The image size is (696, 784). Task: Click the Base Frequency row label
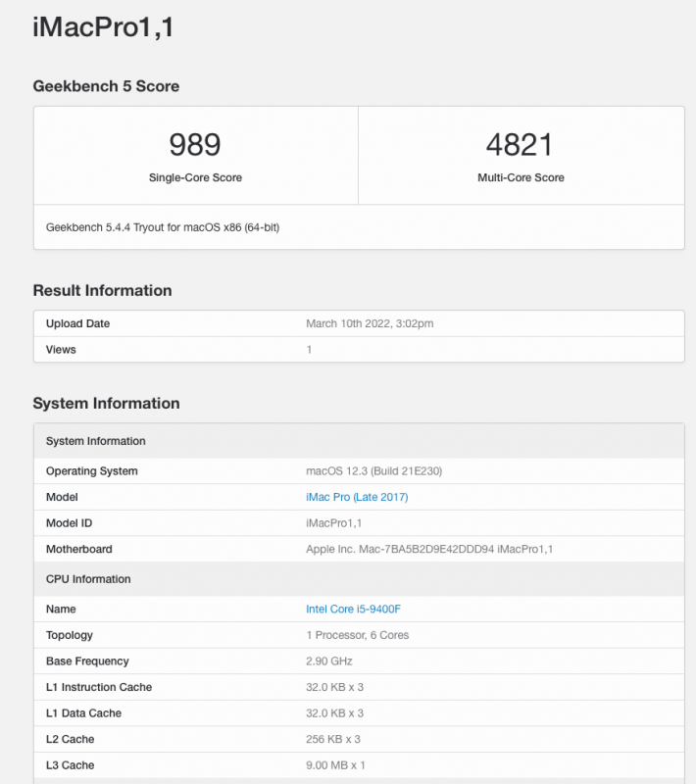click(x=87, y=661)
